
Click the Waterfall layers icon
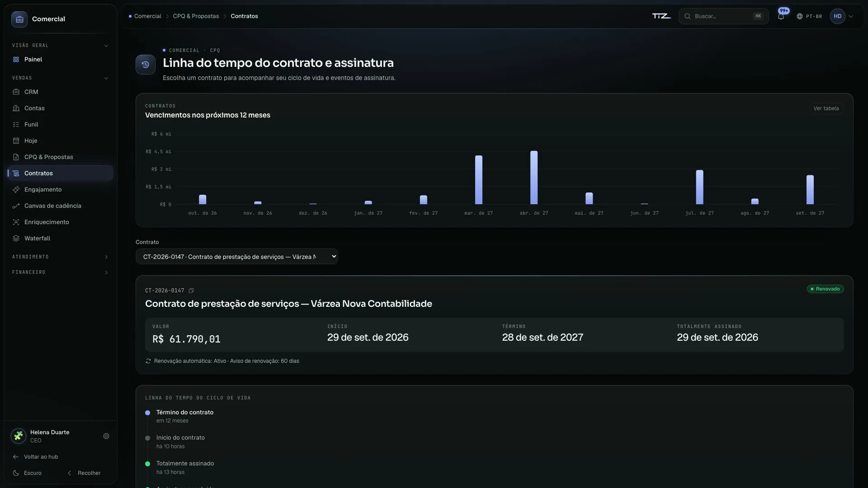[16, 239]
